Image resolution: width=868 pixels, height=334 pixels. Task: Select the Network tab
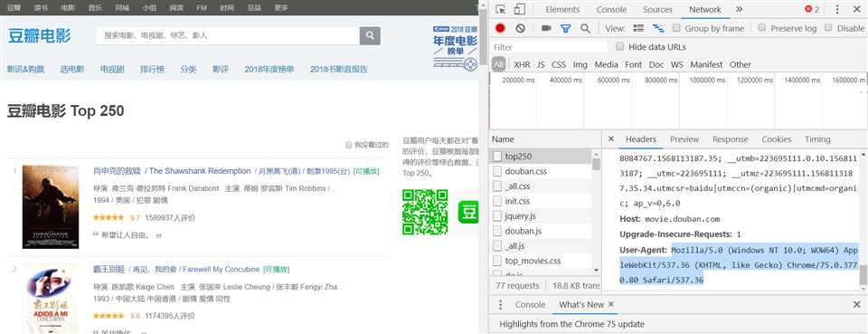click(704, 9)
